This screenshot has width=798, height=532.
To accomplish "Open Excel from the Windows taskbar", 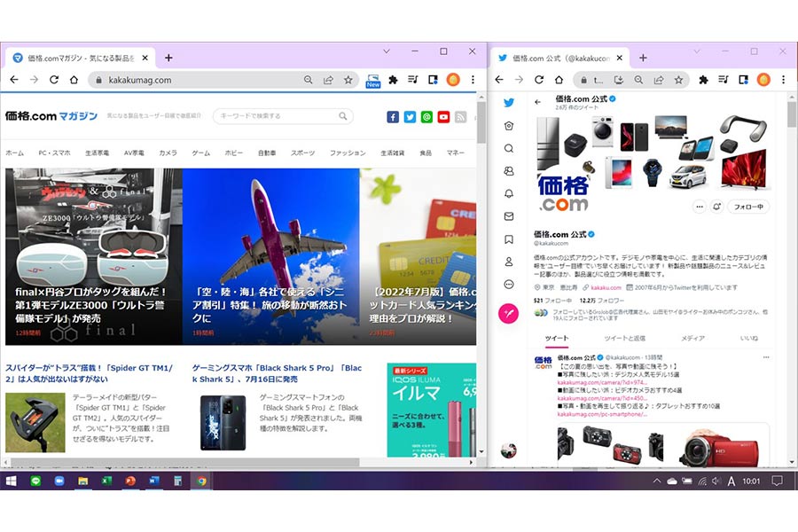I will click(x=106, y=481).
